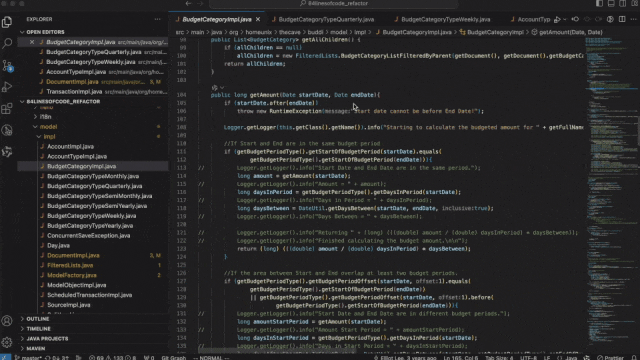640x360 pixels.
Task: Click the Explorer more actions ellipsis
Action: (158, 19)
